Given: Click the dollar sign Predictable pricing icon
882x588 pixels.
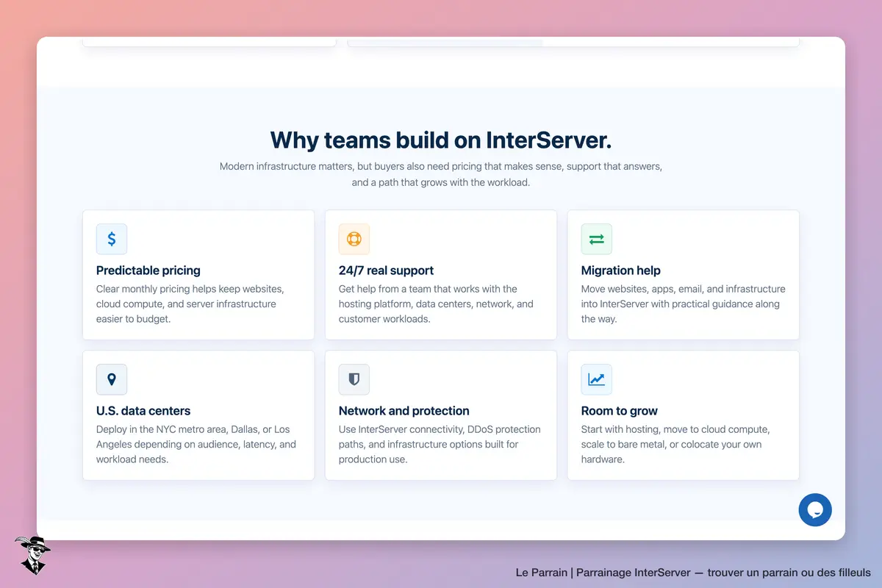Looking at the screenshot, I should (112, 239).
